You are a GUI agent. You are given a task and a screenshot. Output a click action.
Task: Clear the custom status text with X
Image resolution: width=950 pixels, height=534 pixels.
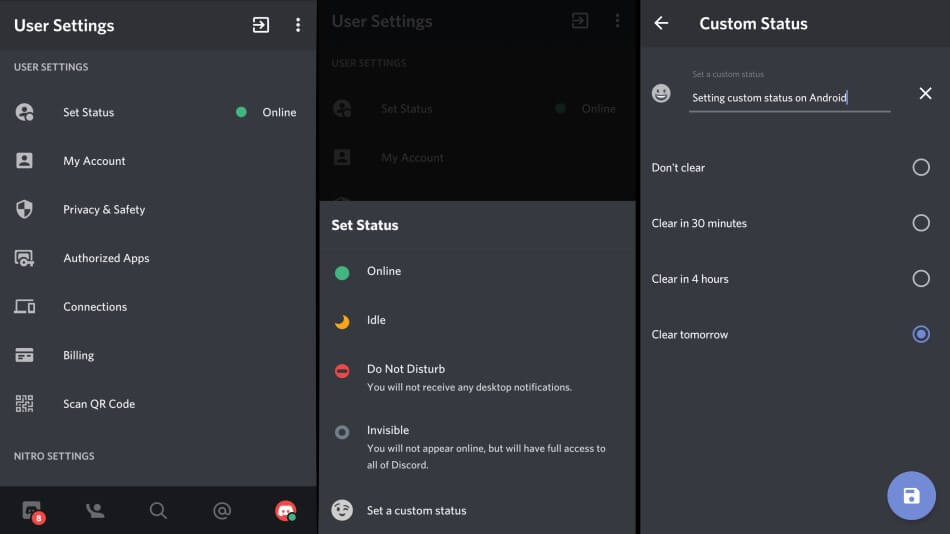[x=925, y=93]
